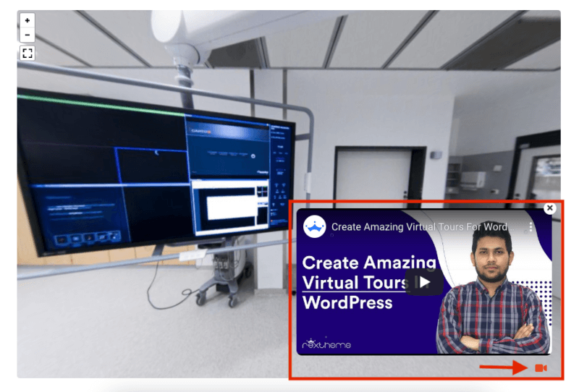
Task: Close the video popup
Action: click(550, 208)
